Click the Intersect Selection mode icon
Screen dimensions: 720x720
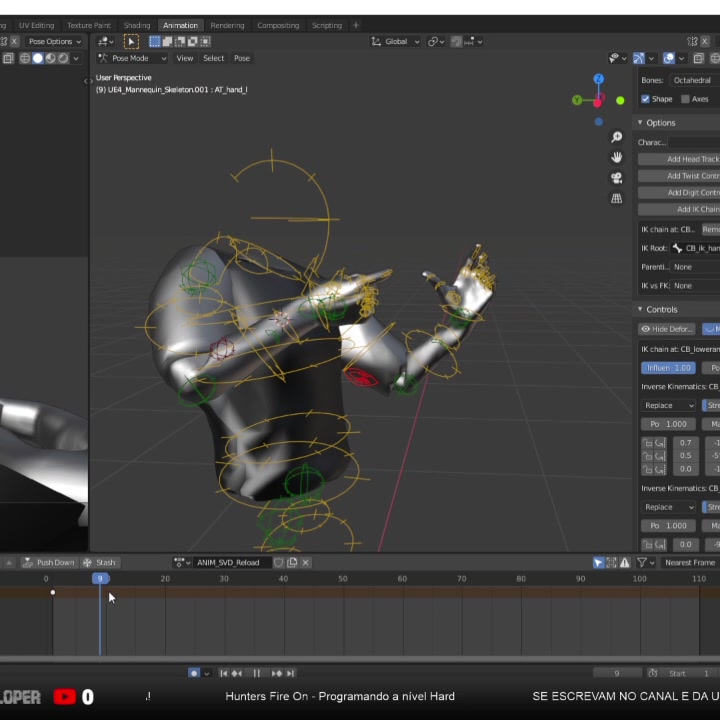tap(205, 42)
